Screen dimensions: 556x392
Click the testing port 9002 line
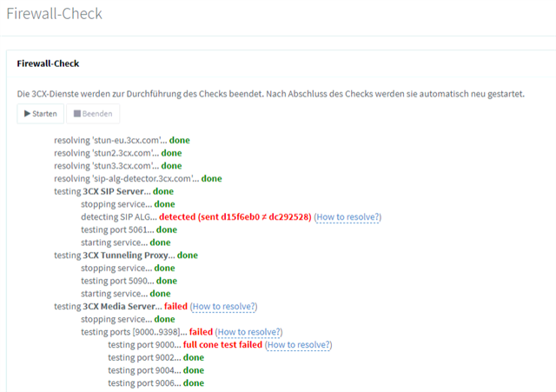click(156, 357)
